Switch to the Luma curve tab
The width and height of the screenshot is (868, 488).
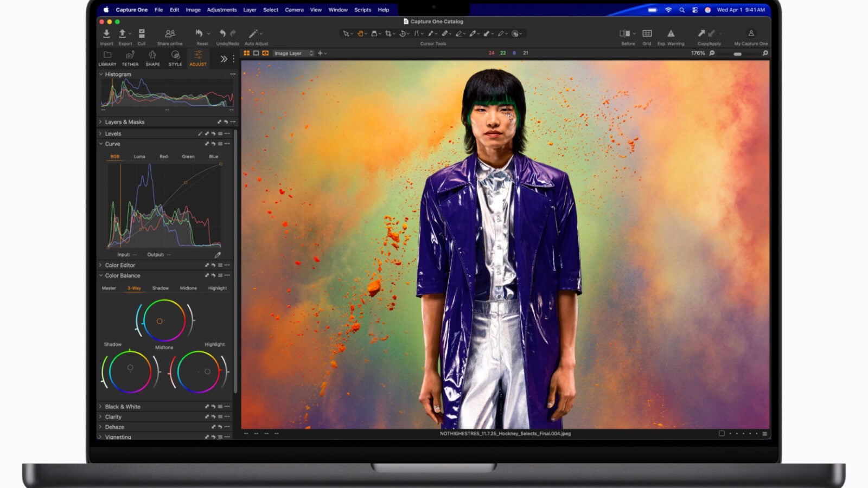[x=139, y=157]
